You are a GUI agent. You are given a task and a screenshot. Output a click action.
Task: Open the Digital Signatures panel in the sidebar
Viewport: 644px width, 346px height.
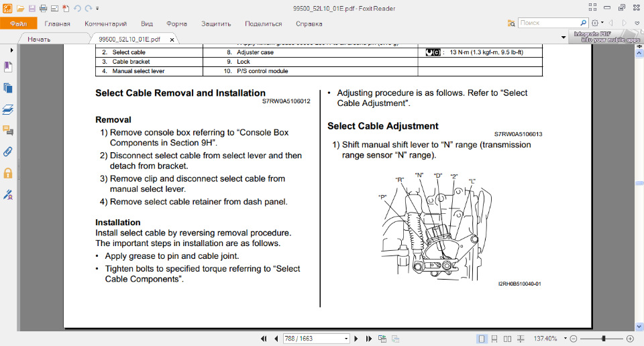(x=8, y=194)
